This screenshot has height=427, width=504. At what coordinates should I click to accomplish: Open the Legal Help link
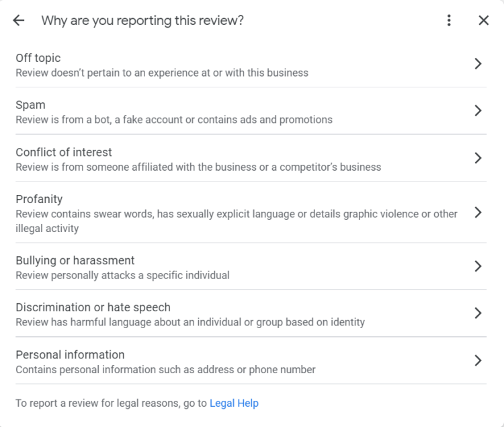(x=234, y=403)
